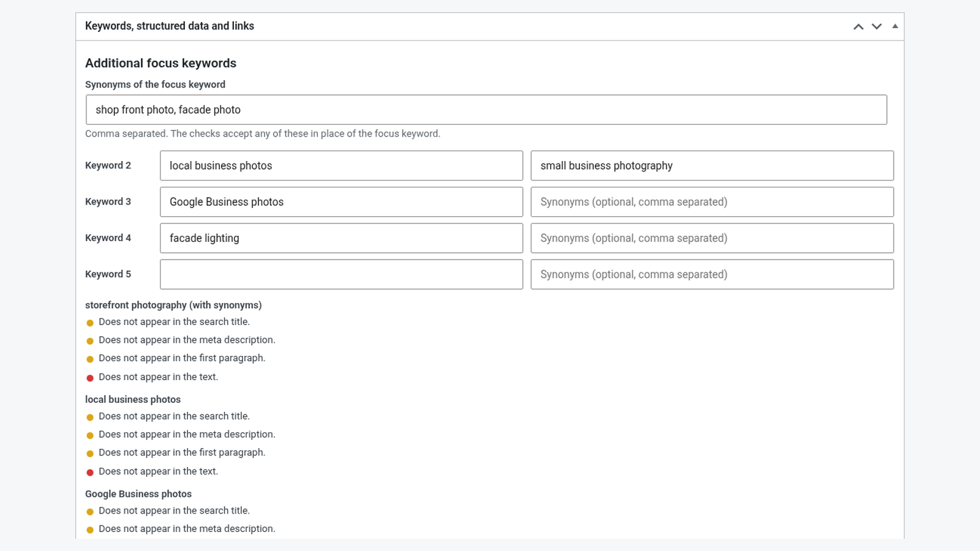Screen dimensions: 980x551
Task: Click the 'Keyword 5' label
Action: pyautogui.click(x=108, y=274)
